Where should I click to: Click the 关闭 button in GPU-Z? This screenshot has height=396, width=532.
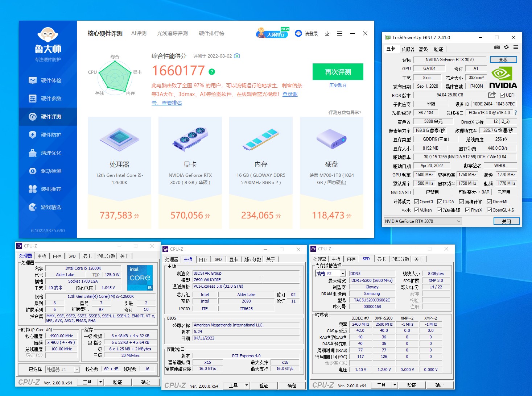coord(507,221)
